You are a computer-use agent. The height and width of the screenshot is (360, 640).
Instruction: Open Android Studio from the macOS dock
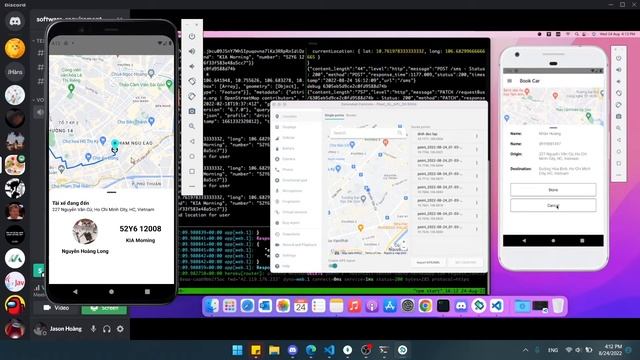(x=479, y=306)
